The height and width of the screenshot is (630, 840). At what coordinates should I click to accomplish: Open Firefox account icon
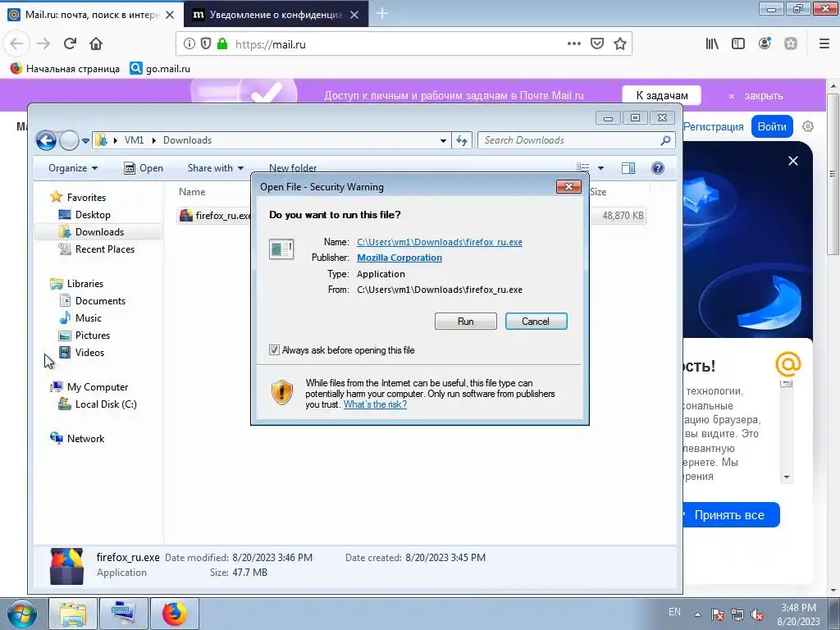[x=765, y=44]
